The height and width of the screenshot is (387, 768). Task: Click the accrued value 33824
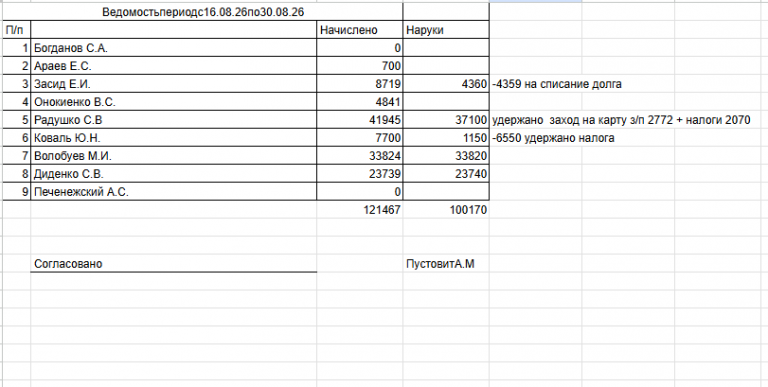[360, 156]
